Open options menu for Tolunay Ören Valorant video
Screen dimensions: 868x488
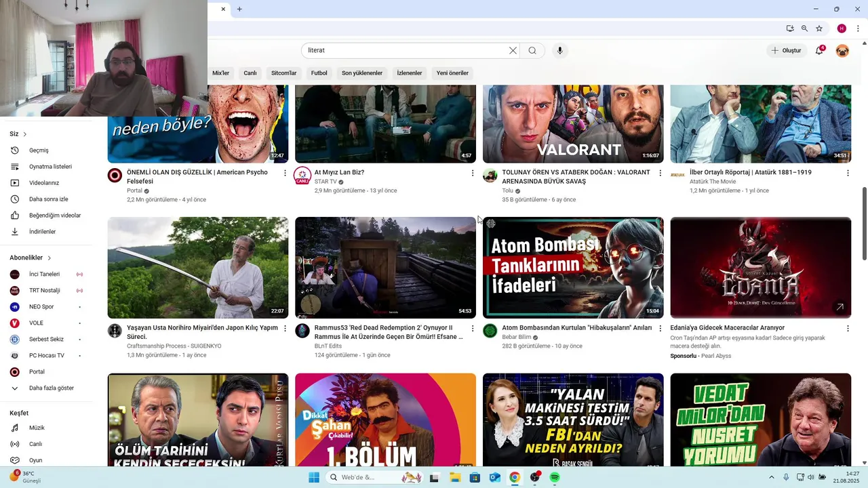660,174
